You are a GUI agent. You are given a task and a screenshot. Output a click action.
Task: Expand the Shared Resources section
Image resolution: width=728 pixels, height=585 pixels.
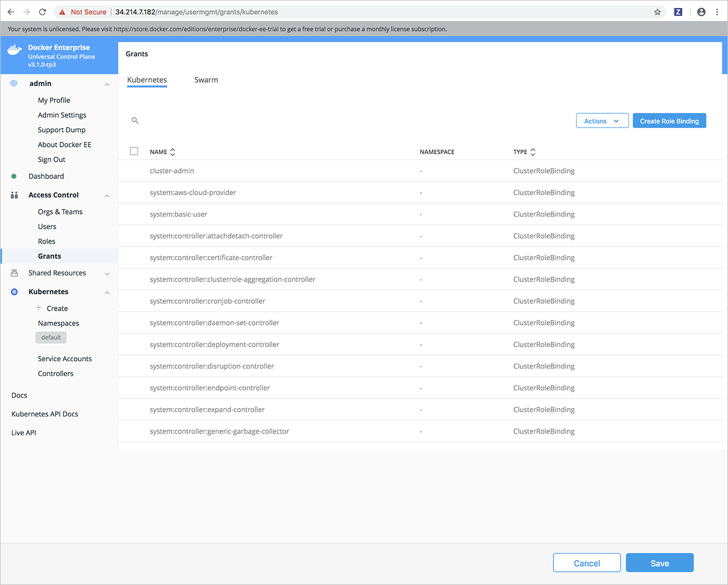pos(107,274)
